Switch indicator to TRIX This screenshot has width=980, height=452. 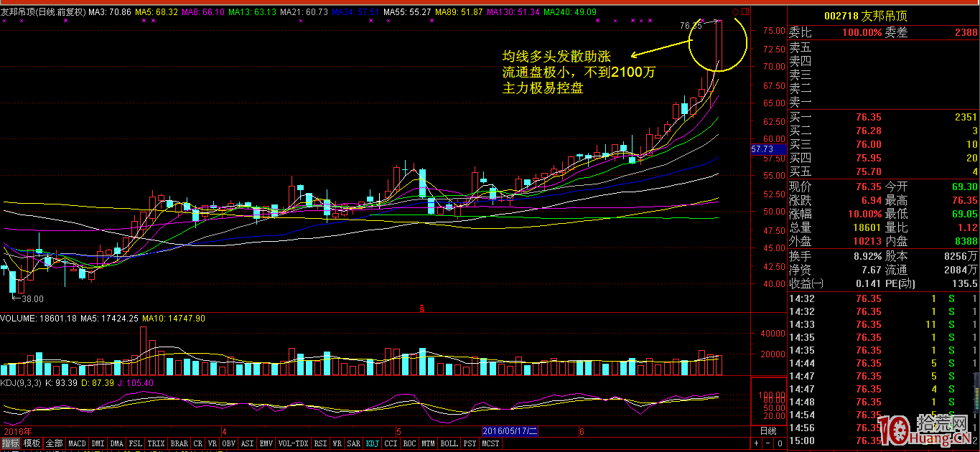157,443
